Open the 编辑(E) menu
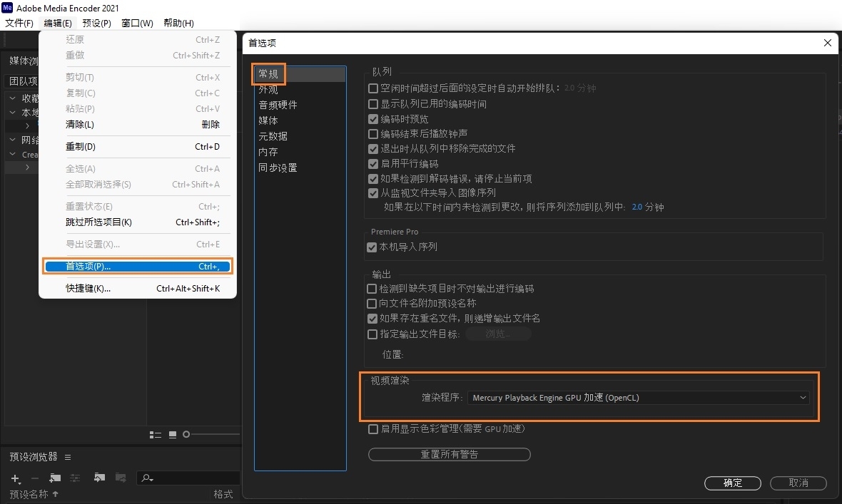 tap(58, 23)
